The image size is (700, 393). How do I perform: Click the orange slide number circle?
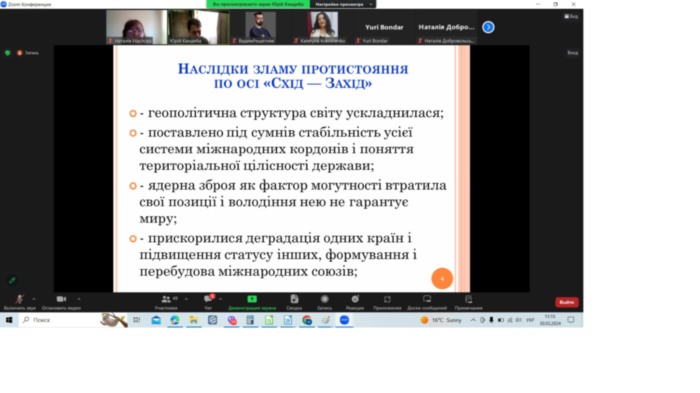pos(442,278)
